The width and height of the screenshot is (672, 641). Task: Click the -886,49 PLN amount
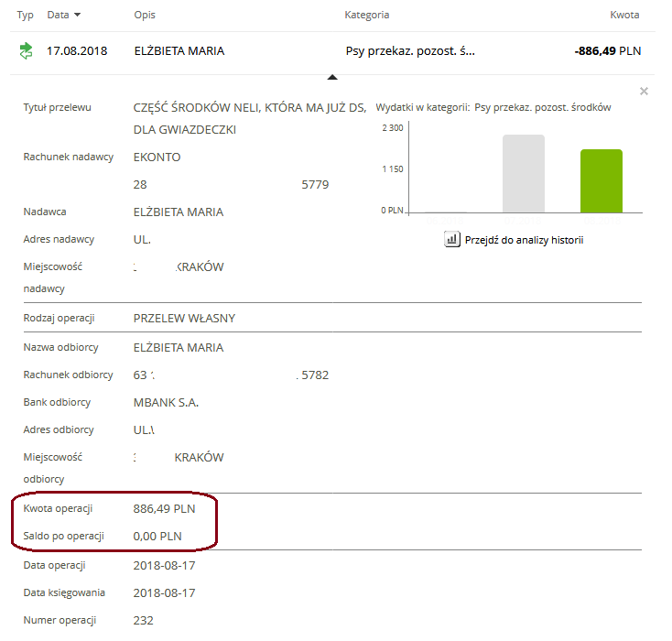coord(607,51)
